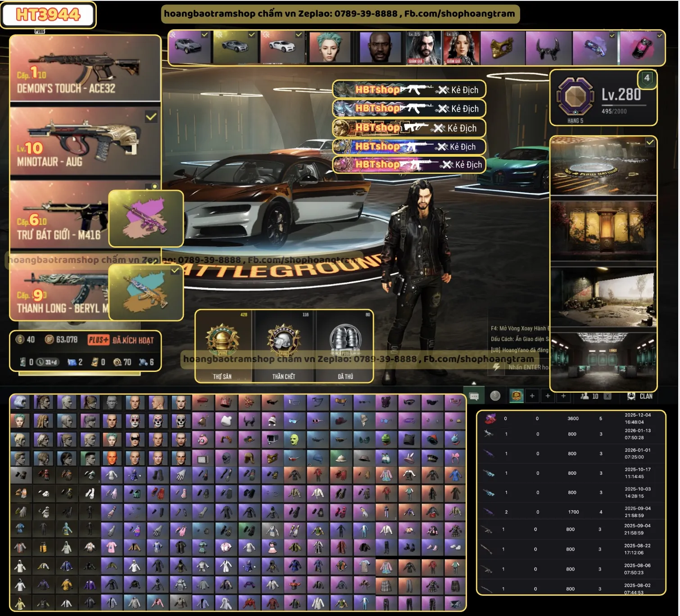
Task: Click the CLAN shield icon
Action: click(631, 396)
